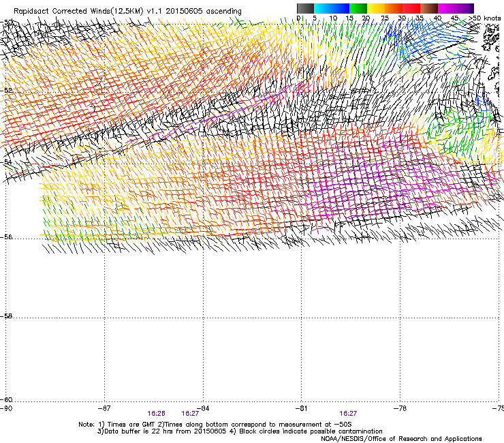Click the '-87' longitude axis label
Image resolution: width=504 pixels, height=443 pixels.
point(104,408)
